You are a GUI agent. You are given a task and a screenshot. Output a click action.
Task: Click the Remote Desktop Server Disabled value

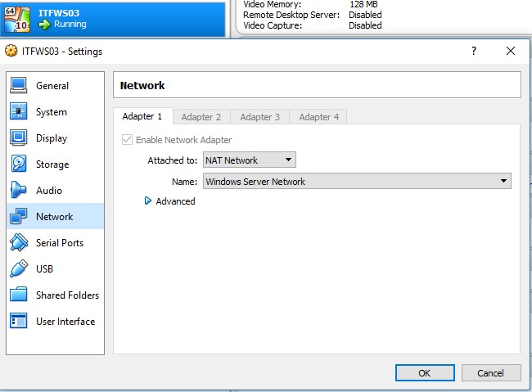tap(365, 15)
